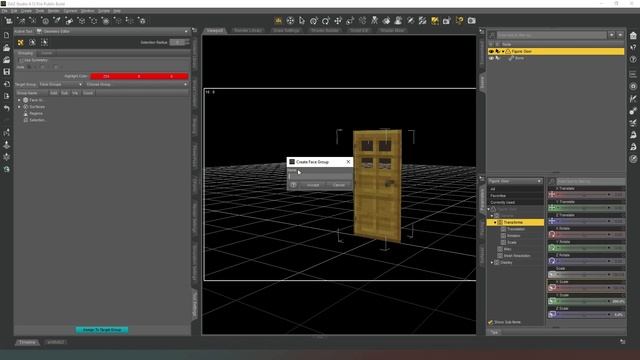Create a new scene from left sidebar
Image resolution: width=640 pixels, height=360 pixels.
coord(7,36)
